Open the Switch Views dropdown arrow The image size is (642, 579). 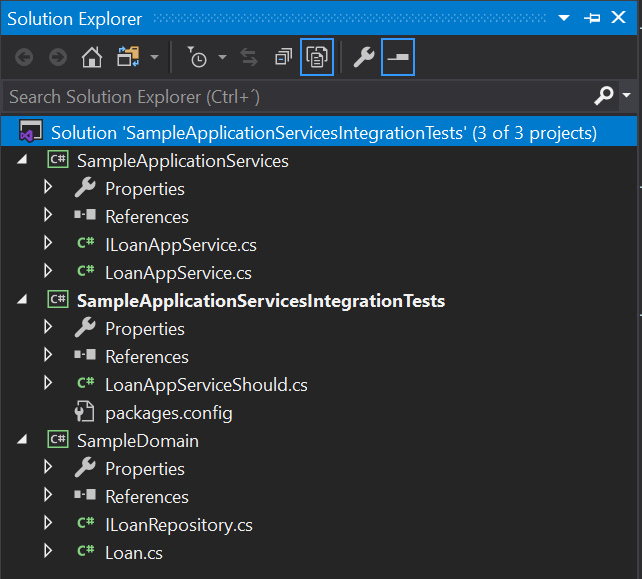pyautogui.click(x=154, y=58)
